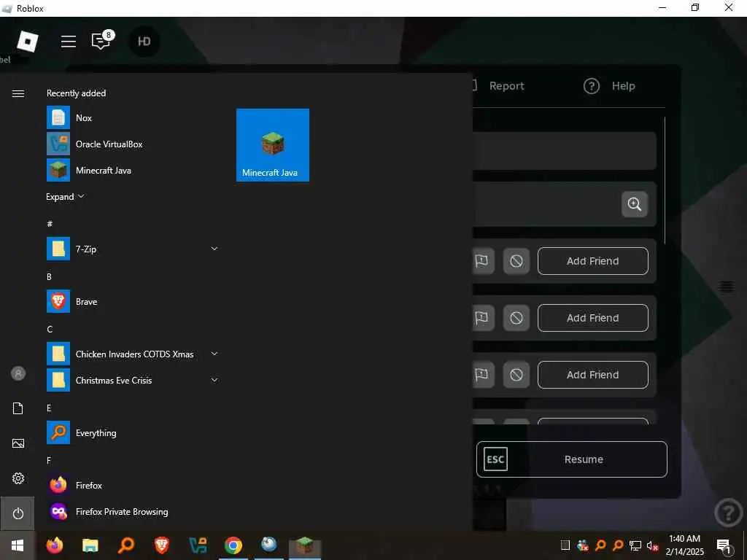Report the third player via flag icon

coord(482,375)
